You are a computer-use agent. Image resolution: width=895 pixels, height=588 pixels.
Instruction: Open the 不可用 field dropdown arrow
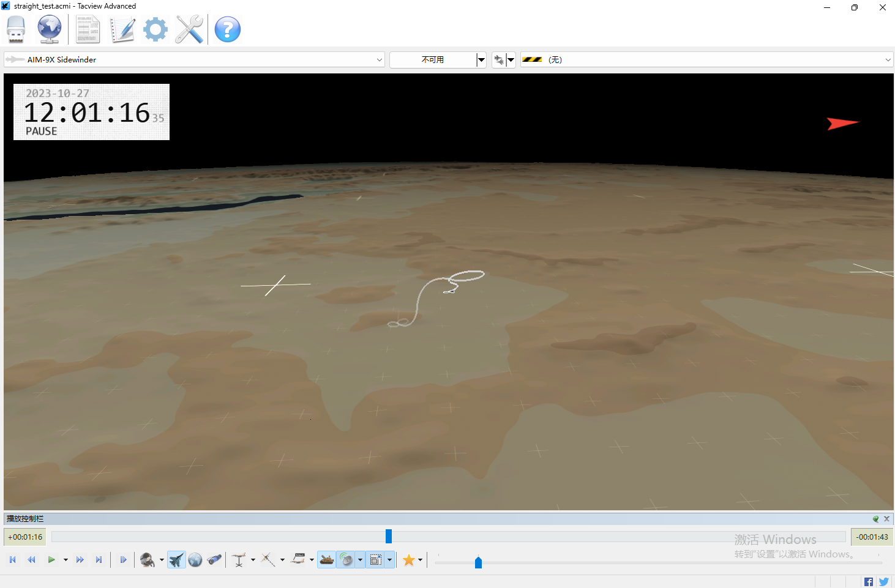point(481,59)
